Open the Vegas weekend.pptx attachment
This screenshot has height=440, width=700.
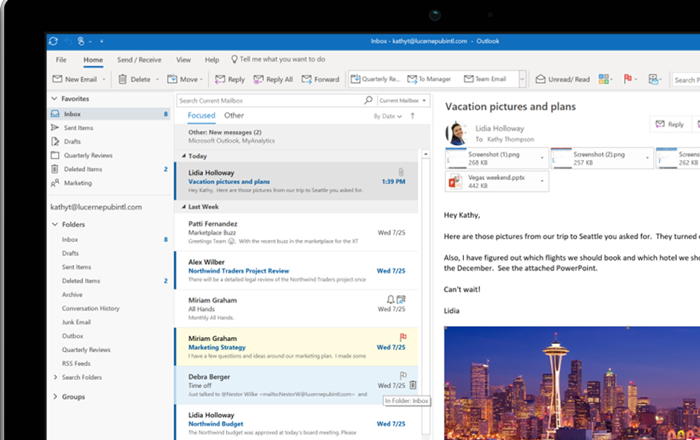[x=496, y=181]
